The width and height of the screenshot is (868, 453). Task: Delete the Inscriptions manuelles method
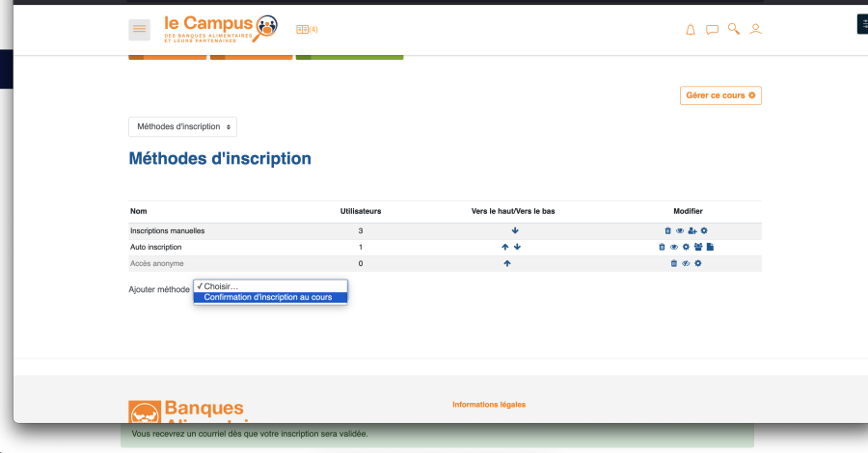point(667,231)
